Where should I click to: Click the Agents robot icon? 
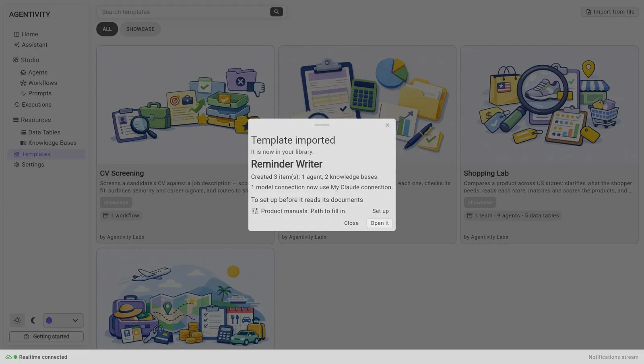coord(23,72)
